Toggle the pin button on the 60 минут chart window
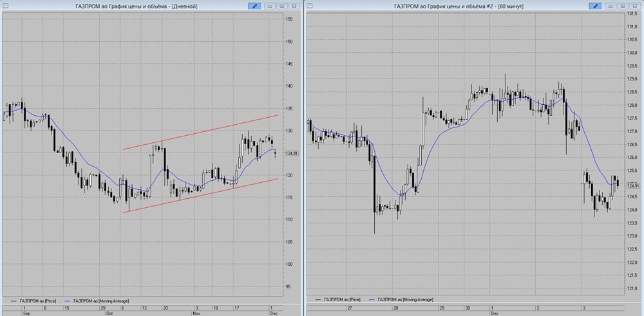The image size is (644, 316). pyautogui.click(x=594, y=6)
